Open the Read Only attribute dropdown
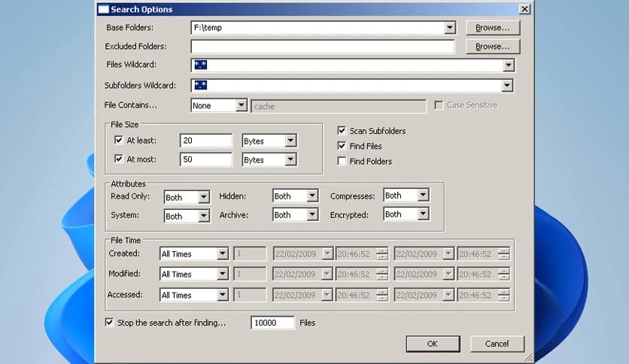Screen dimensions: 629x364 point(203,197)
